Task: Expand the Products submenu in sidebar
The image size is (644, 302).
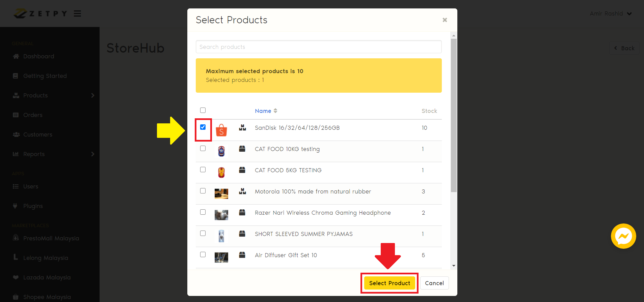Action: coord(92,95)
